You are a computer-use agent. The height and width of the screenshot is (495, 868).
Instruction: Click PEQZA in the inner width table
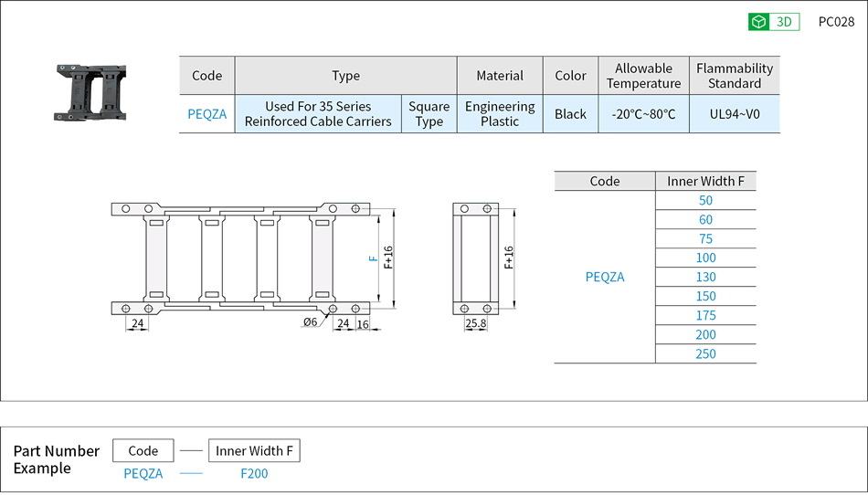click(x=605, y=277)
